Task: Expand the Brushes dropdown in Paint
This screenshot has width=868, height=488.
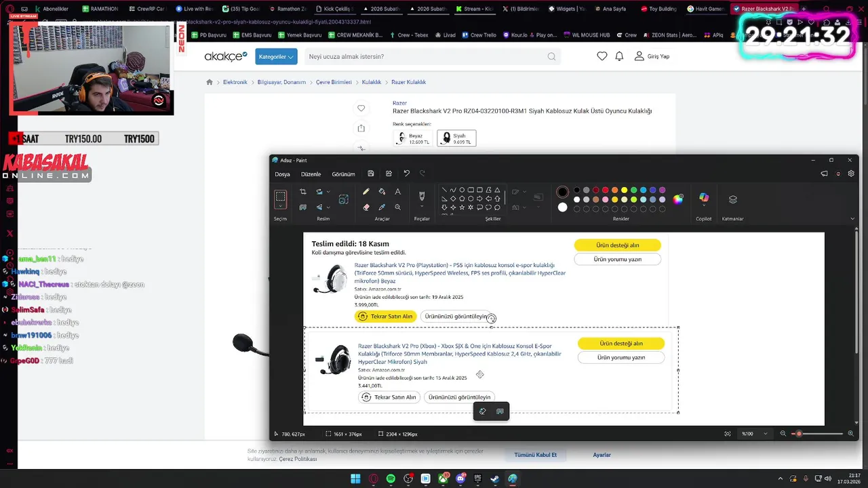Action: pyautogui.click(x=422, y=206)
